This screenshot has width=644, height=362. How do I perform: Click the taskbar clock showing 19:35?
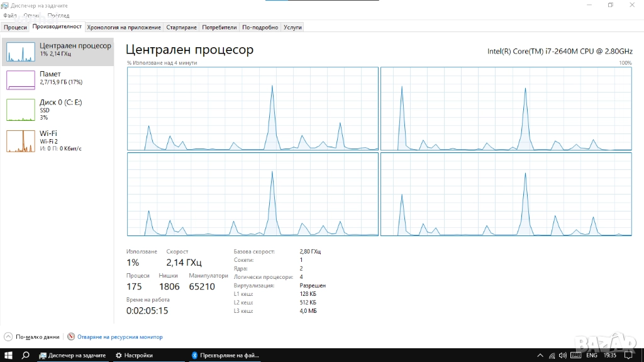[609, 356]
